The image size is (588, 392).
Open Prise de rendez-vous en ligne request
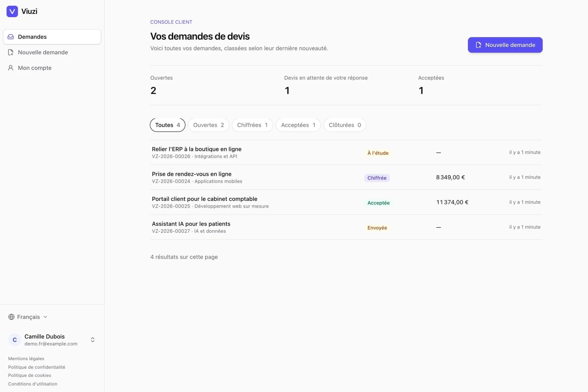coord(346,177)
